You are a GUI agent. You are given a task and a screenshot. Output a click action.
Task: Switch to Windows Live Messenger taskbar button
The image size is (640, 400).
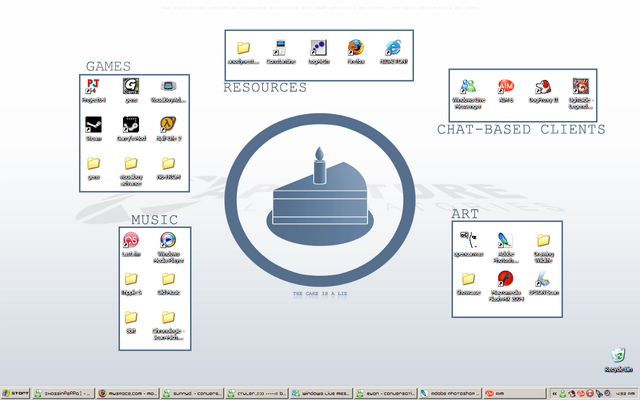tap(321, 393)
